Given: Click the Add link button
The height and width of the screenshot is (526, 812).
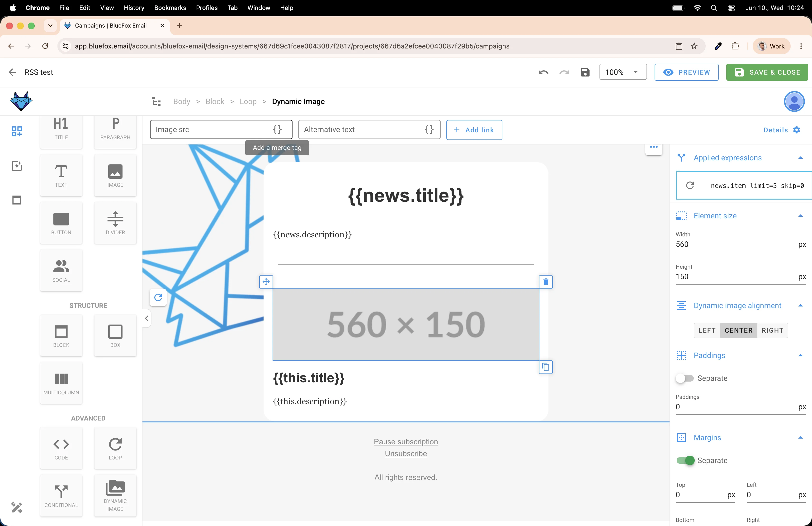Looking at the screenshot, I should [474, 130].
